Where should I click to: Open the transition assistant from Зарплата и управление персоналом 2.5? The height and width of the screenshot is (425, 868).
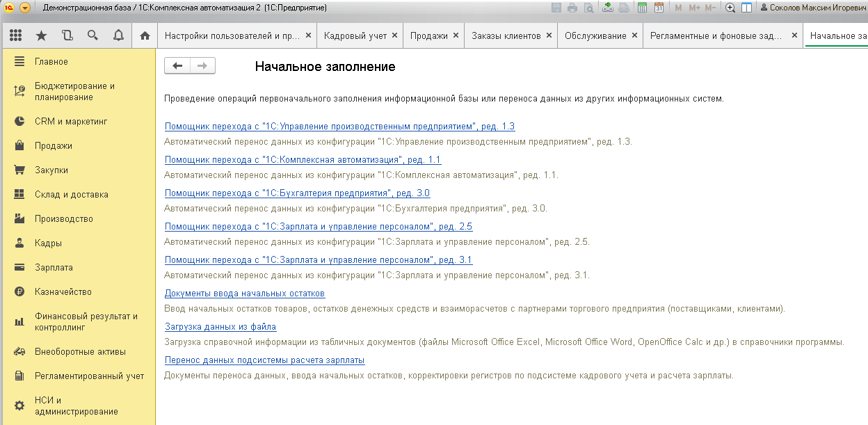pyautogui.click(x=319, y=227)
